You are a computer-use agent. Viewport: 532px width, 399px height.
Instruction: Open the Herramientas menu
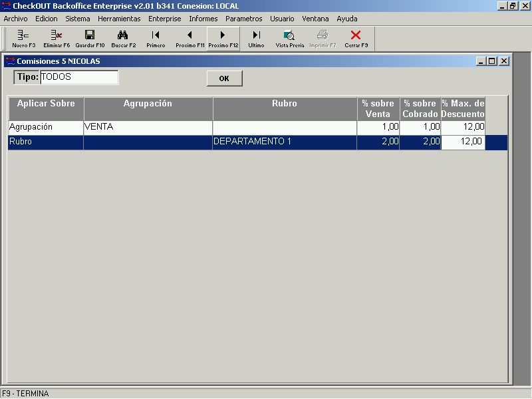pos(119,19)
